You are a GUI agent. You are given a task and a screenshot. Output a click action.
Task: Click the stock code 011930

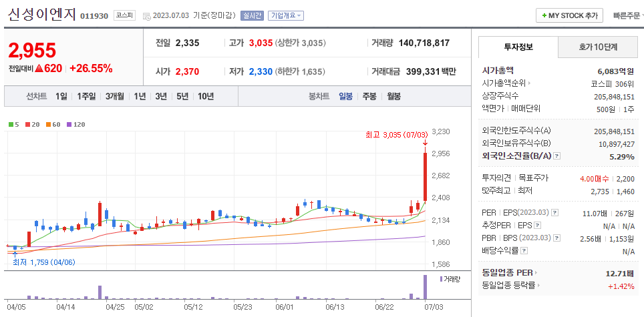[x=94, y=16]
